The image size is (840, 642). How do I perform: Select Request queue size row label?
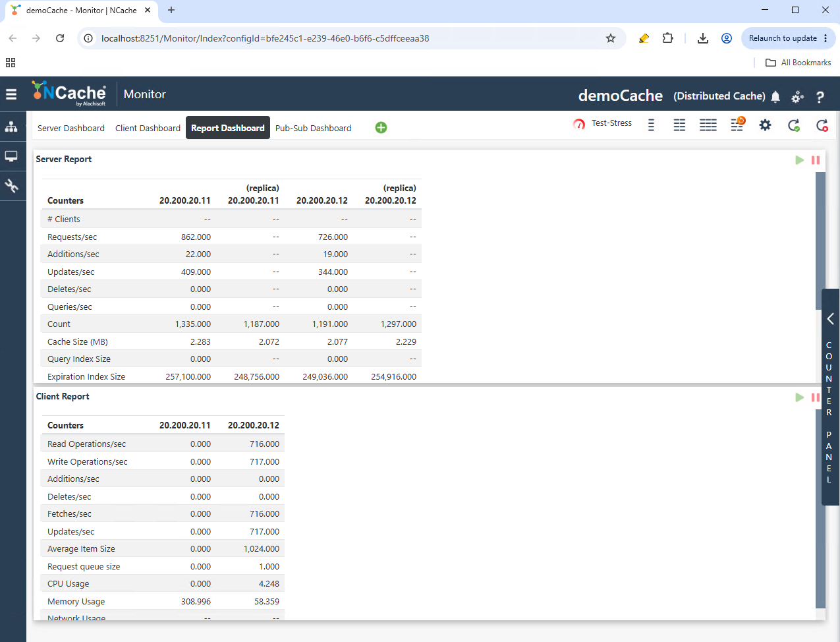click(84, 567)
